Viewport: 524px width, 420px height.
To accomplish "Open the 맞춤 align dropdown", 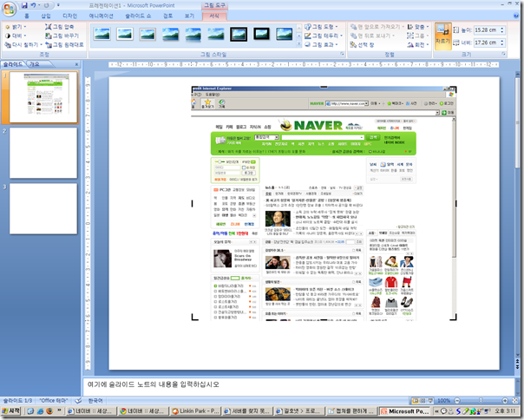I will point(418,27).
